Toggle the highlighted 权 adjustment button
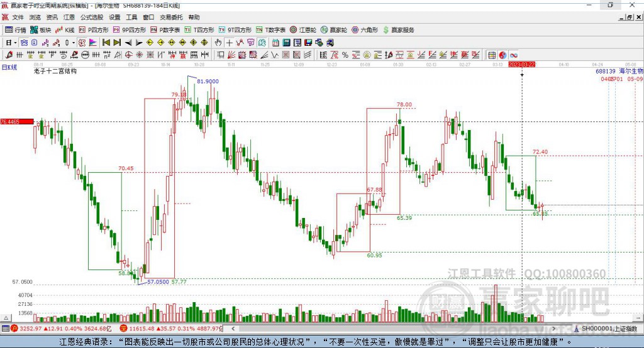The height and width of the screenshot is (348, 644). 82,43
